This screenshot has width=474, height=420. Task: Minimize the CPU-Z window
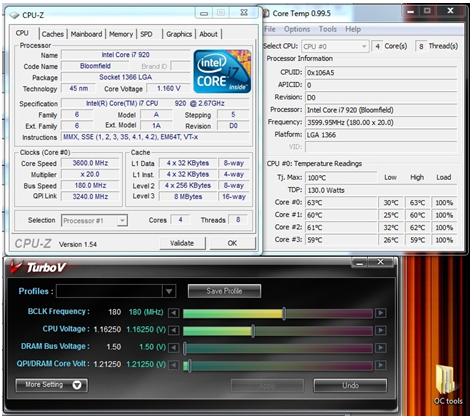(204, 13)
